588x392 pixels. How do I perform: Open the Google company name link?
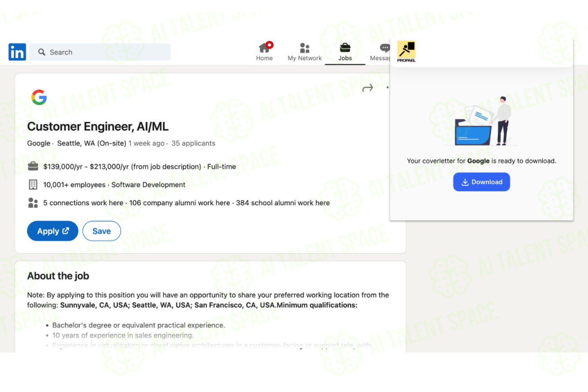(x=38, y=143)
